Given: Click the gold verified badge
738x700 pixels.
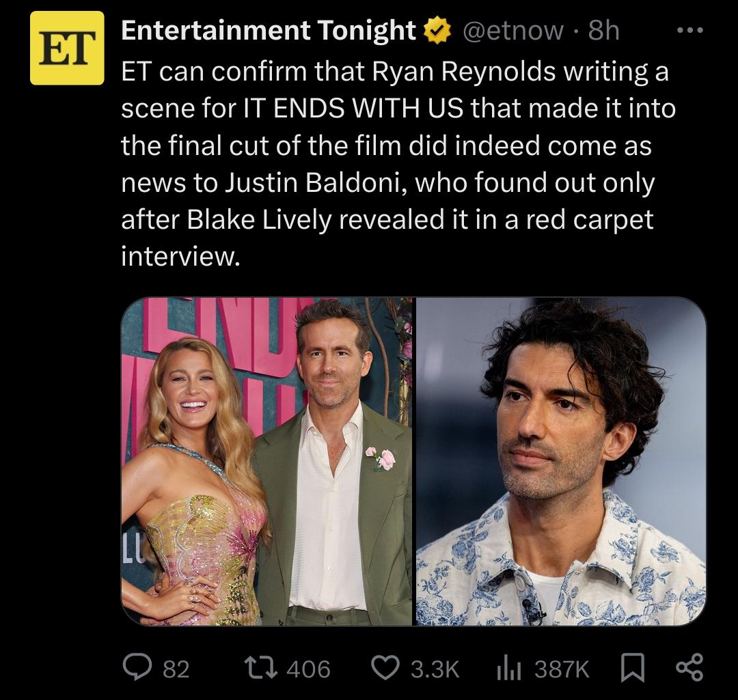Looking at the screenshot, I should [437, 31].
